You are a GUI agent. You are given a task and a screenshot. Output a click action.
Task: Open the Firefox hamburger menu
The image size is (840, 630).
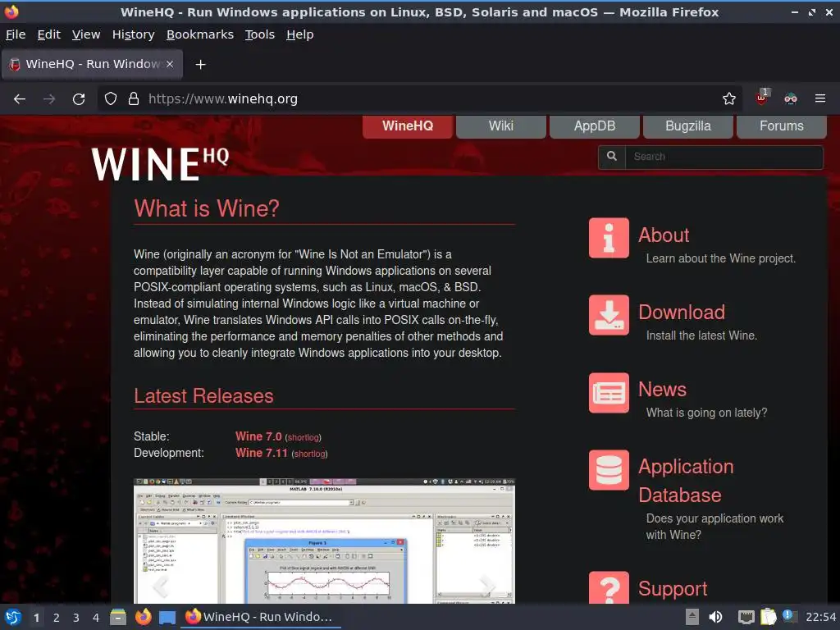[820, 98]
